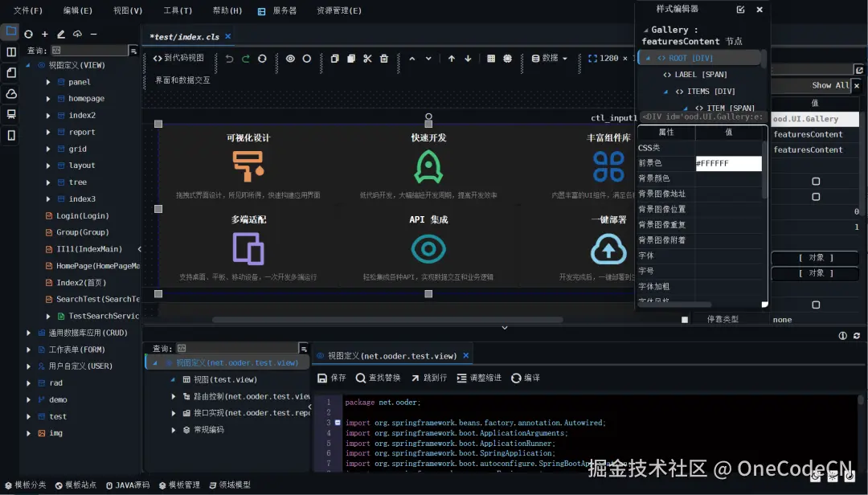The image size is (868, 495).
Task: Select the monitor icon in left sidebar
Action: [11, 115]
